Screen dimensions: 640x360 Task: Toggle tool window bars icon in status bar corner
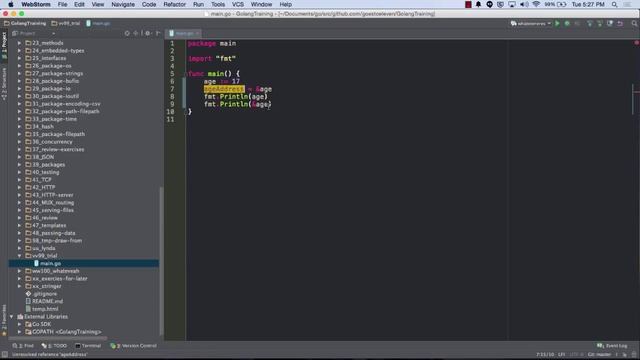[4, 355]
